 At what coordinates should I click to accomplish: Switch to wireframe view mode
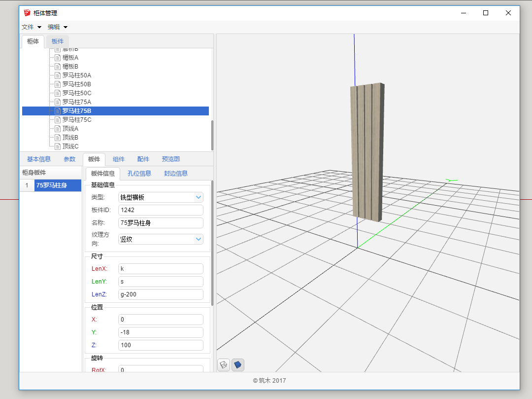(x=223, y=365)
